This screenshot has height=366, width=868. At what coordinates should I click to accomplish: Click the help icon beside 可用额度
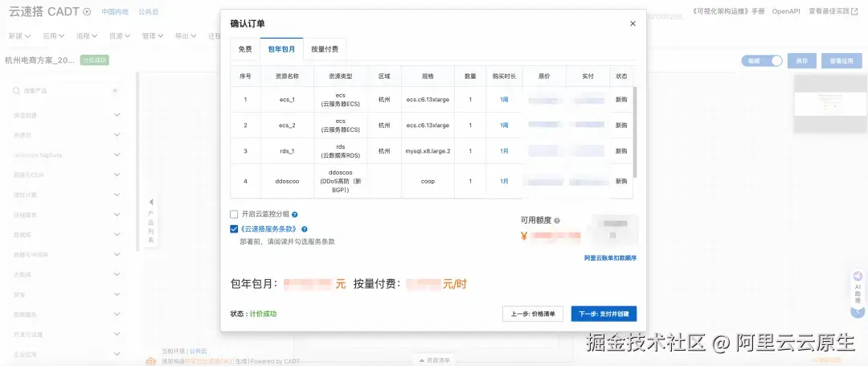557,220
